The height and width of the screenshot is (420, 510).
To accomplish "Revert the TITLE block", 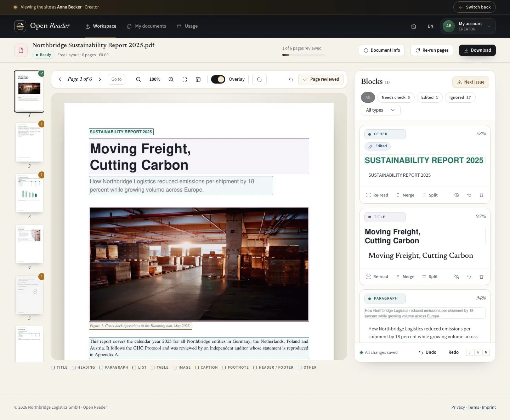I will click(469, 277).
